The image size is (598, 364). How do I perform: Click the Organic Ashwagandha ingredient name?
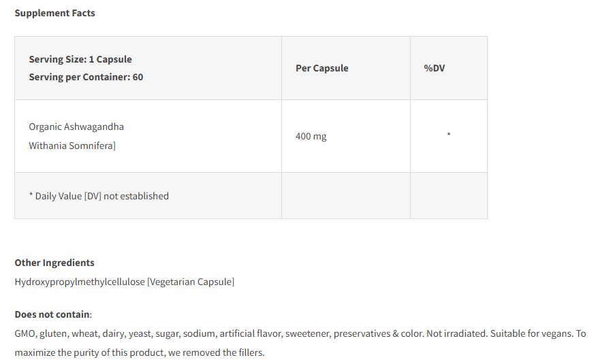[76, 127]
